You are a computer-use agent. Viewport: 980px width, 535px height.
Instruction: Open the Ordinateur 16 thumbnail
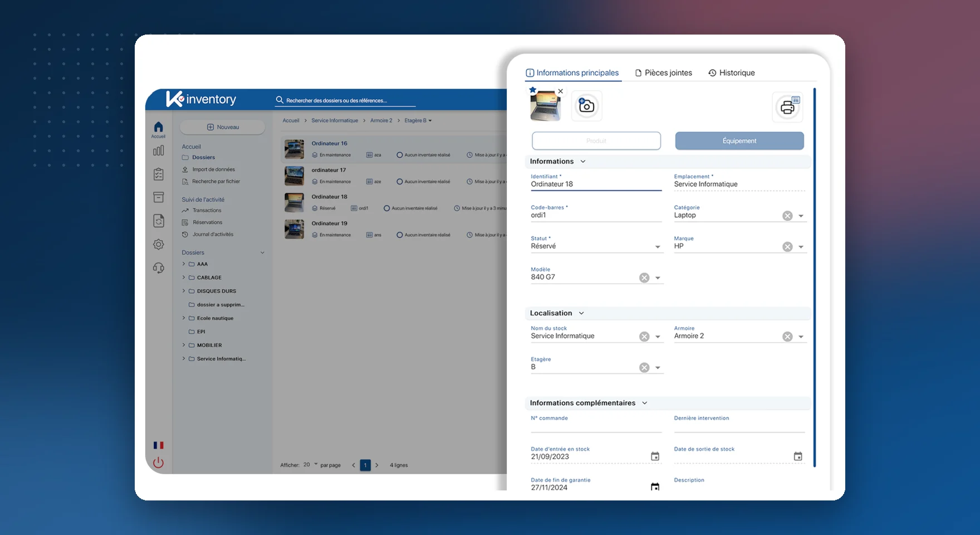295,149
